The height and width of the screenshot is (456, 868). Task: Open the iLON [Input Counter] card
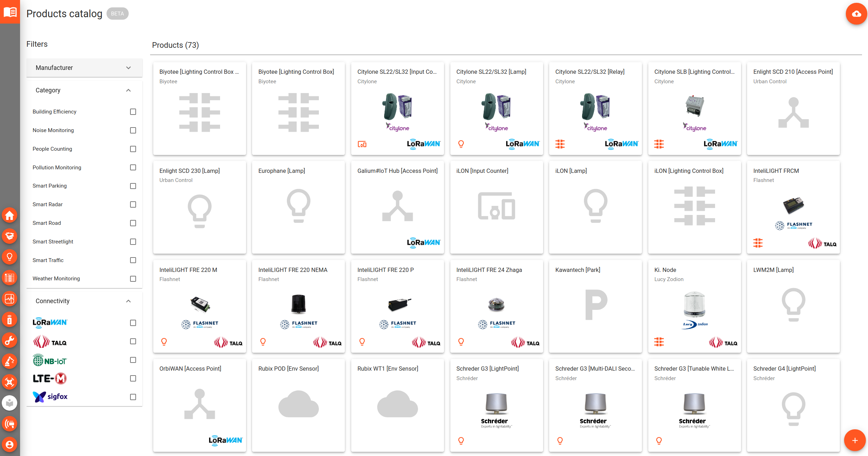coord(496,207)
